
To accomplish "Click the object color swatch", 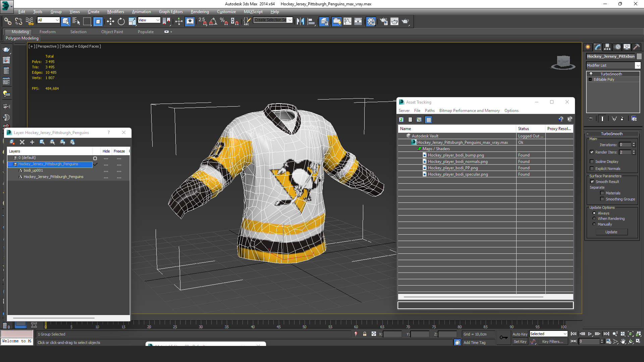I will pos(639,56).
